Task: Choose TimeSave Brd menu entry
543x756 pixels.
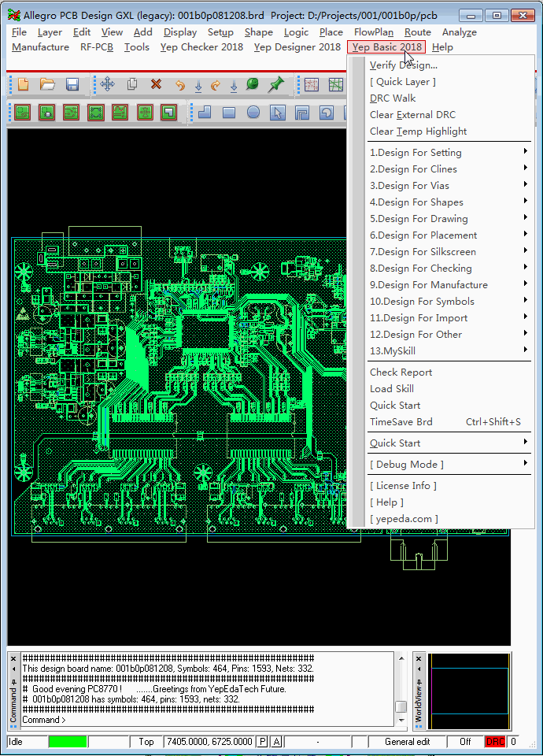Action: (x=449, y=422)
